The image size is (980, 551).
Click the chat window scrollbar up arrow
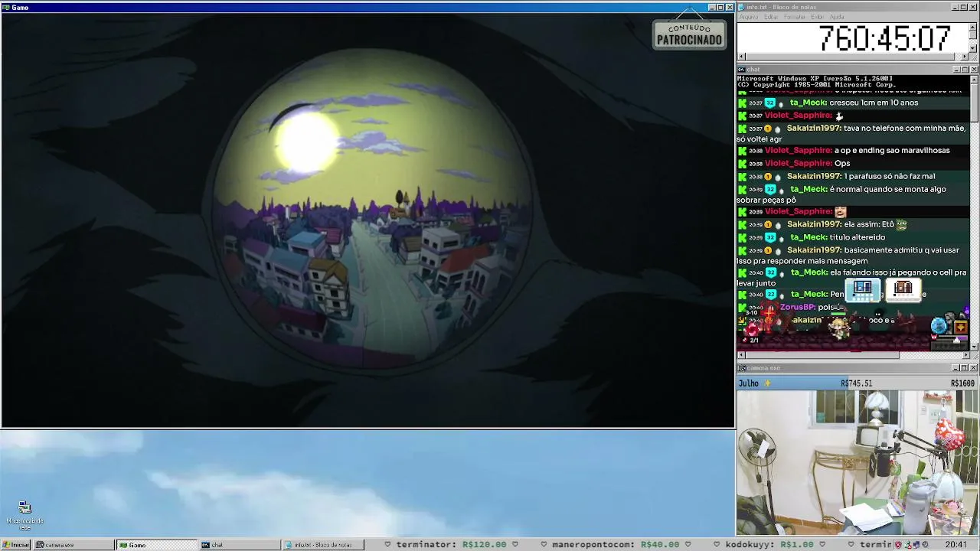[974, 79]
